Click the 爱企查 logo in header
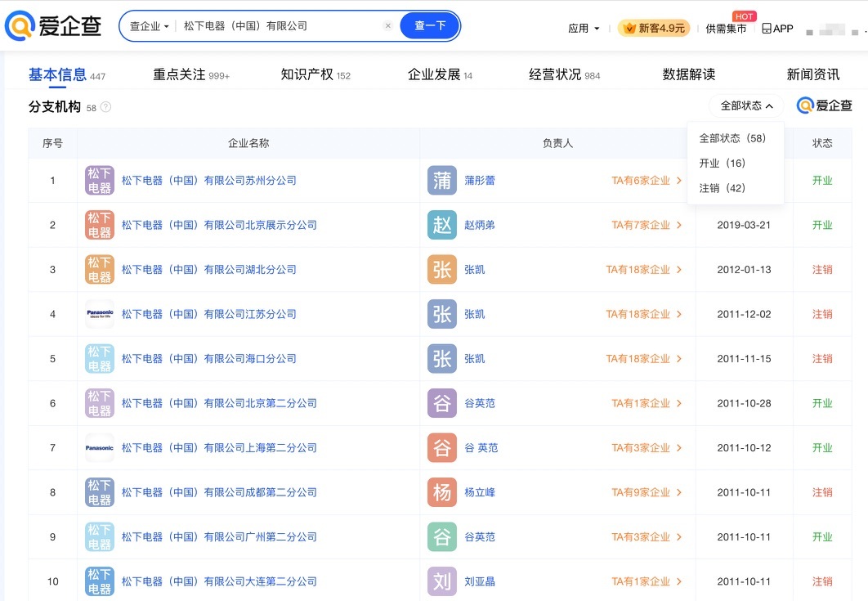The width and height of the screenshot is (868, 601). (x=53, y=25)
